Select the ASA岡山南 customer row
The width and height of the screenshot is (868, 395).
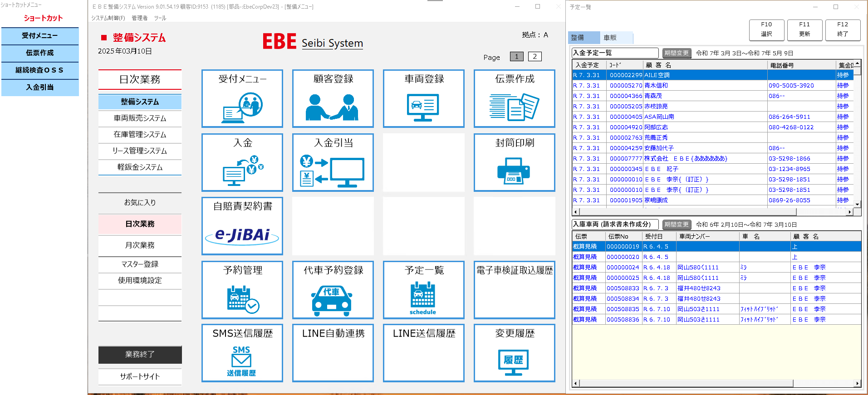713,117
